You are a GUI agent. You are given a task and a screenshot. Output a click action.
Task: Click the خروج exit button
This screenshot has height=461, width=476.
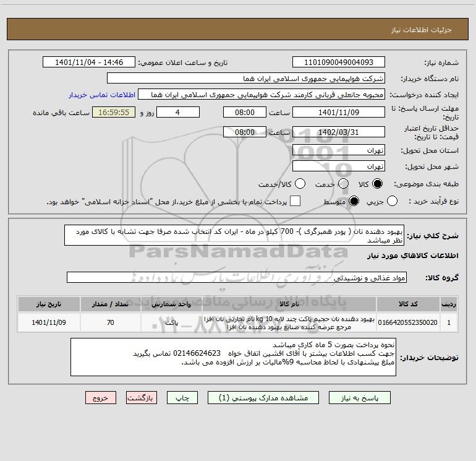click(x=101, y=398)
